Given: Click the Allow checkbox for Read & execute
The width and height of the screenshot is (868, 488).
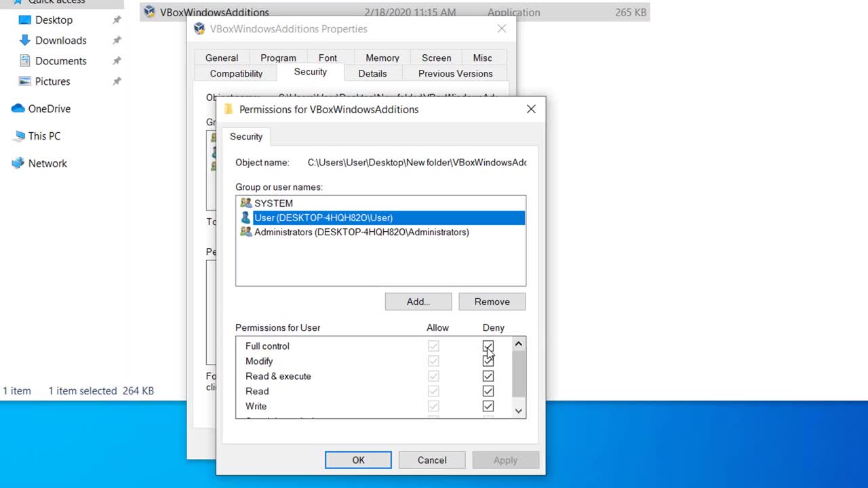Looking at the screenshot, I should (x=433, y=376).
